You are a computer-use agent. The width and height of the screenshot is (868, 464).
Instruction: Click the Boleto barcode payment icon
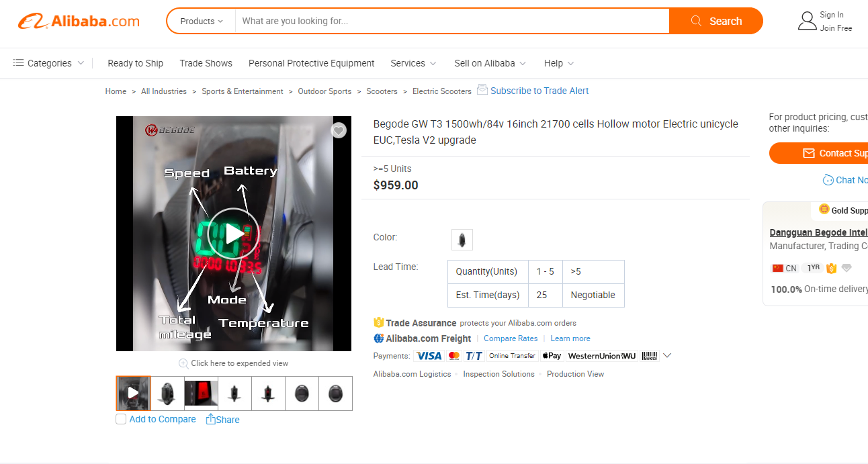[650, 356]
